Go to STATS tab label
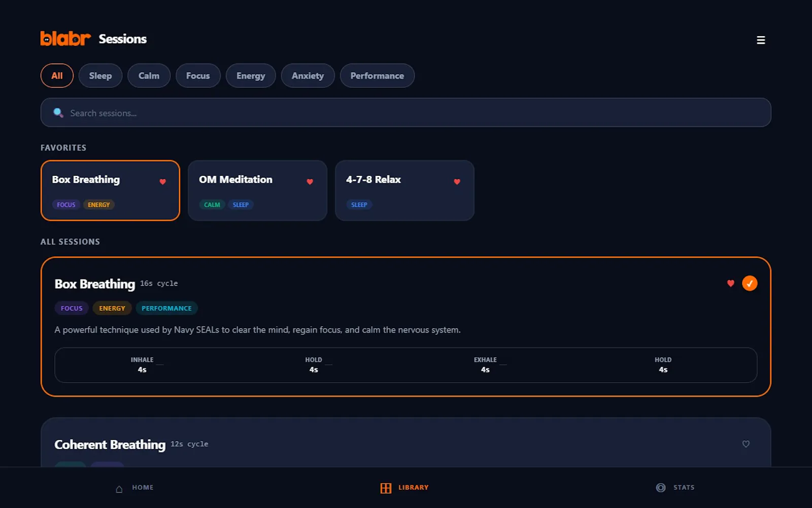This screenshot has height=508, width=812. [684, 488]
